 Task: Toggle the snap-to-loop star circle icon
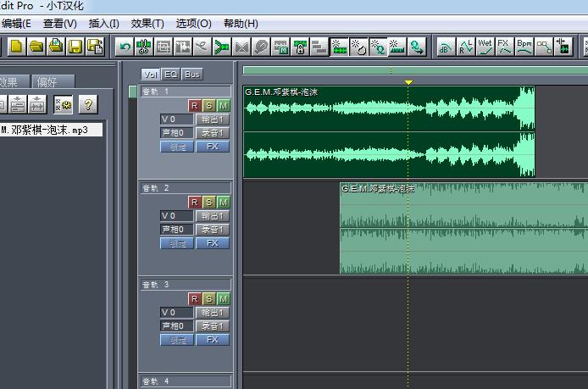point(358,47)
